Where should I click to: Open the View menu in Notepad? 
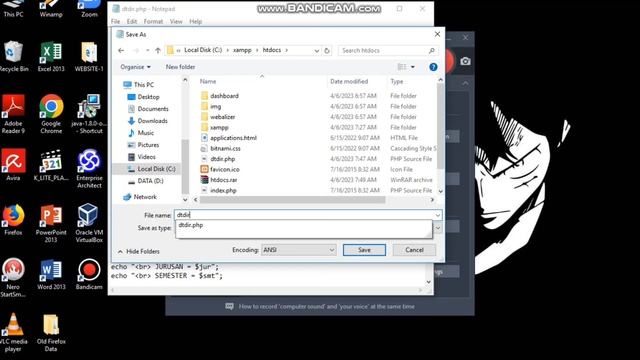click(176, 21)
